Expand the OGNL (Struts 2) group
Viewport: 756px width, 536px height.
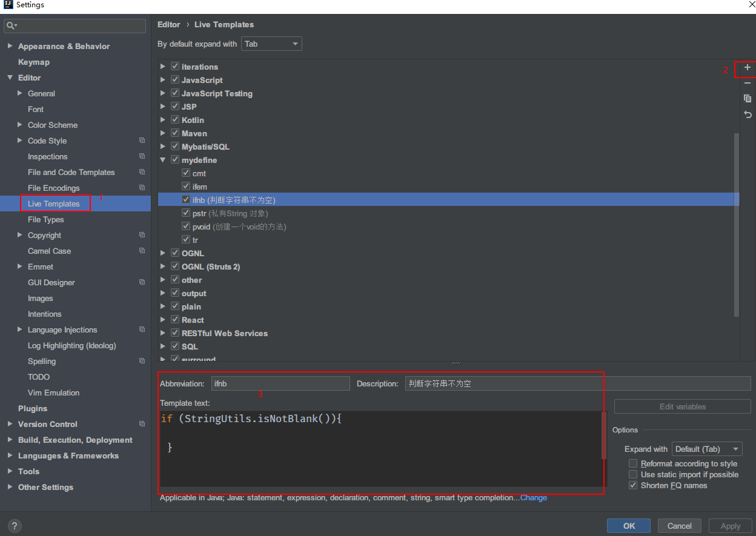point(163,266)
